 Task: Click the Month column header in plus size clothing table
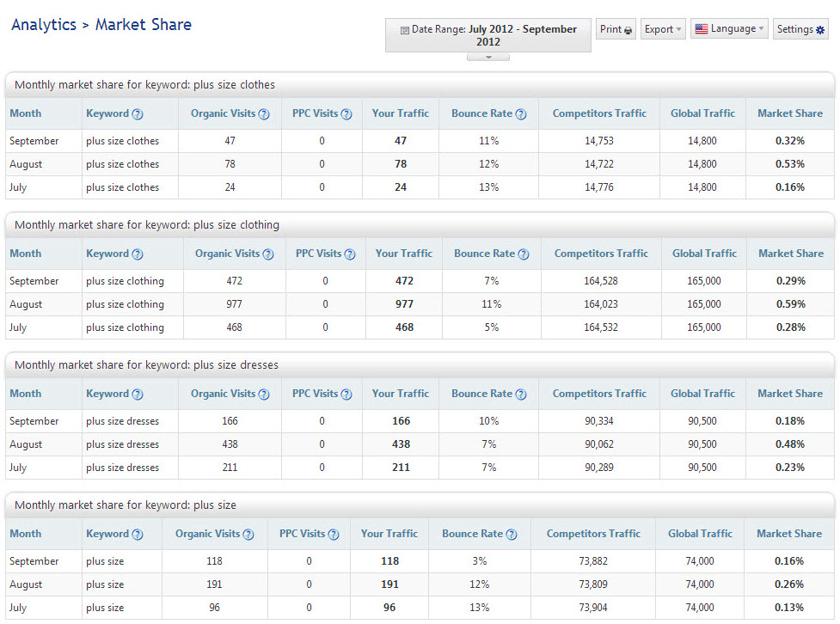point(25,254)
